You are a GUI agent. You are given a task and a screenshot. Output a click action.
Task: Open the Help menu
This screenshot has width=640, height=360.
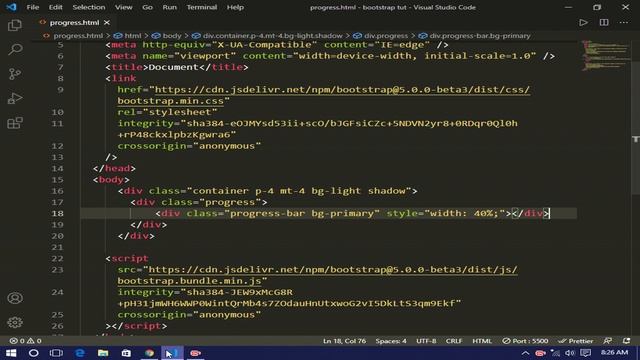click(235, 7)
